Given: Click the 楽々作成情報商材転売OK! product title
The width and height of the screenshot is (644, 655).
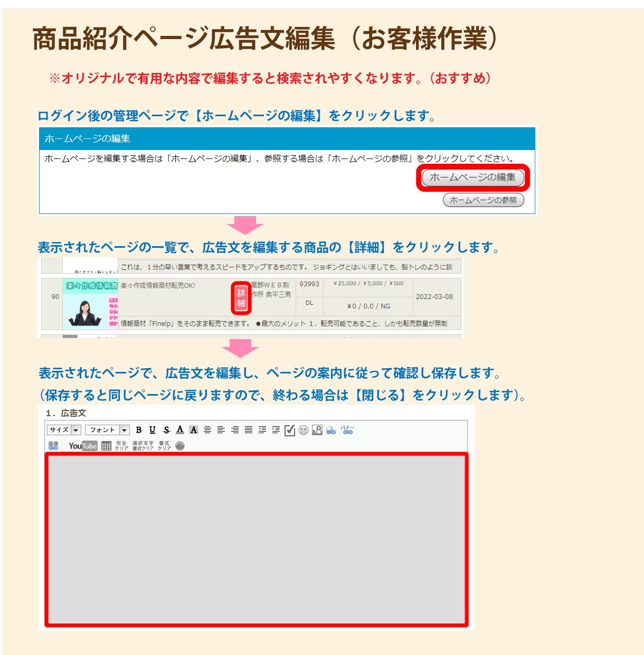Looking at the screenshot, I should (x=158, y=286).
